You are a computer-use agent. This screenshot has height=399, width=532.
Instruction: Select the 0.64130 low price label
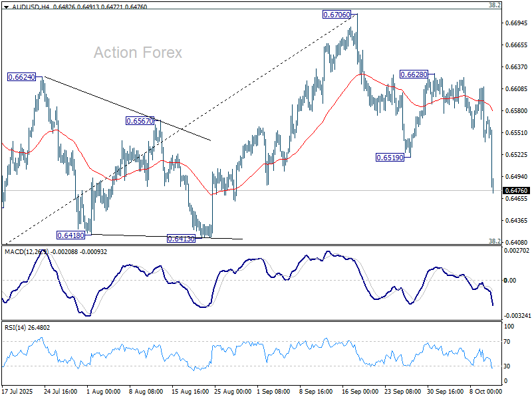(181, 238)
